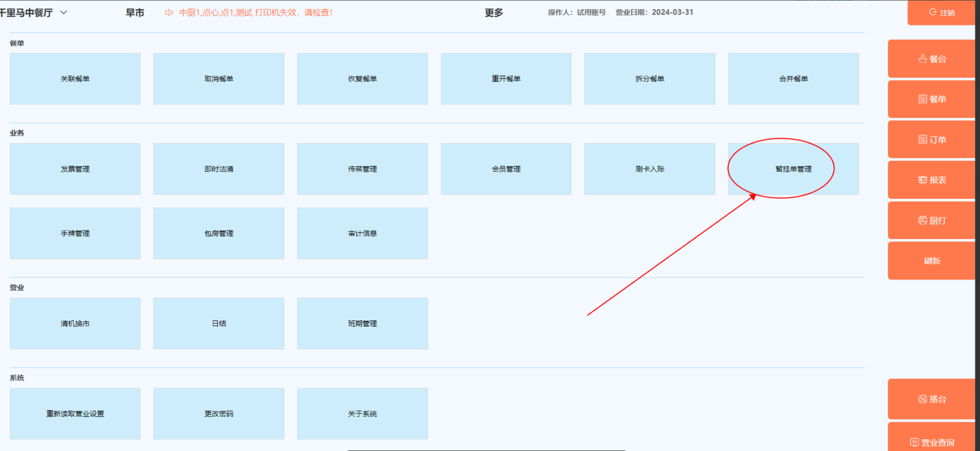Open the 更多 menu tab

[493, 12]
